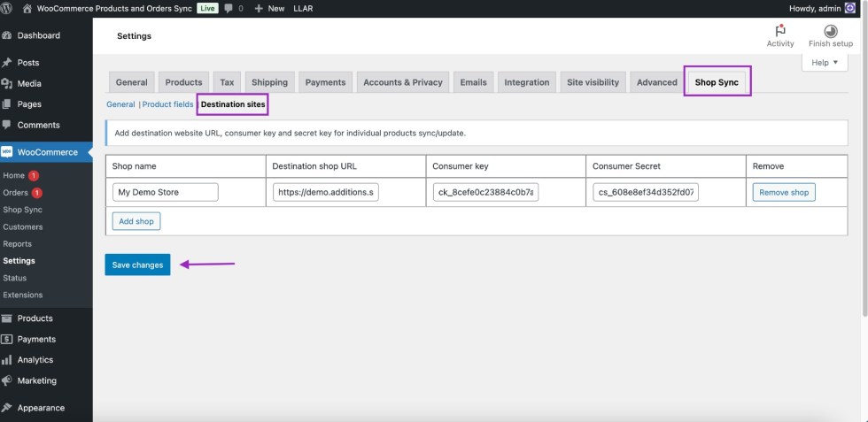Click the admin user avatar
This screenshot has height=422, width=868.
[849, 8]
